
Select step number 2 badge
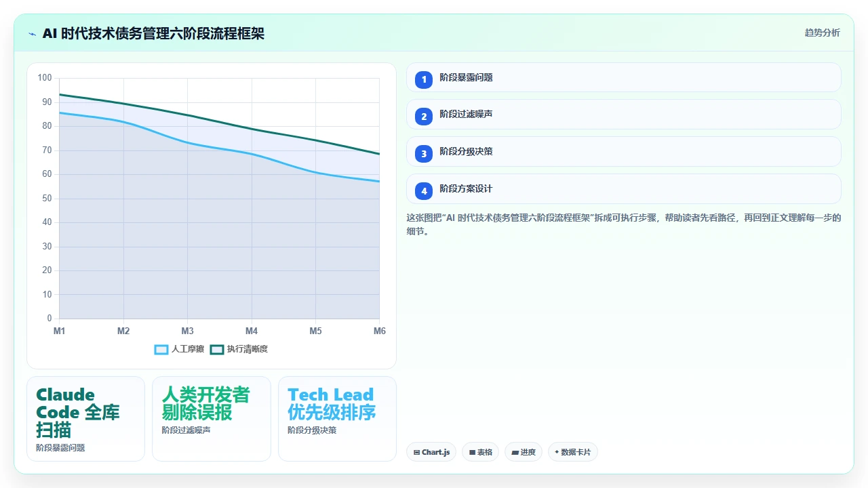tap(424, 117)
